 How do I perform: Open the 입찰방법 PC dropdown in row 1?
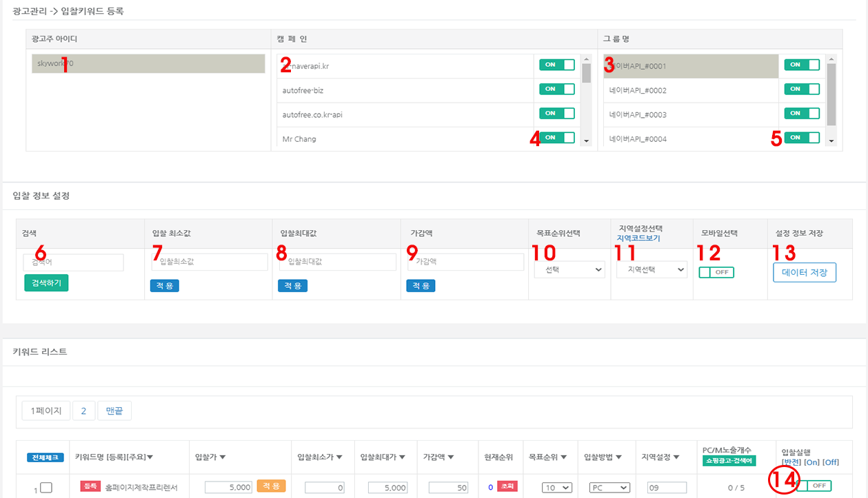(610, 488)
